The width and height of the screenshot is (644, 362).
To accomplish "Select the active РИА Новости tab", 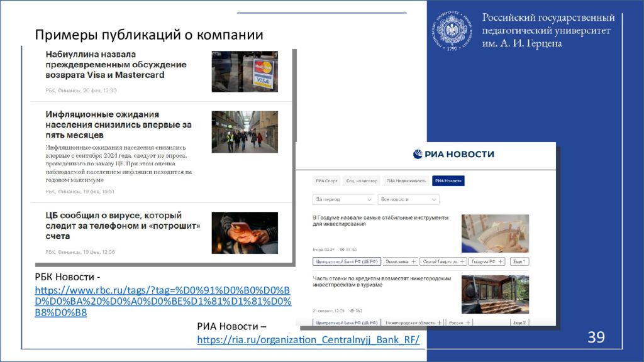I will 448,181.
